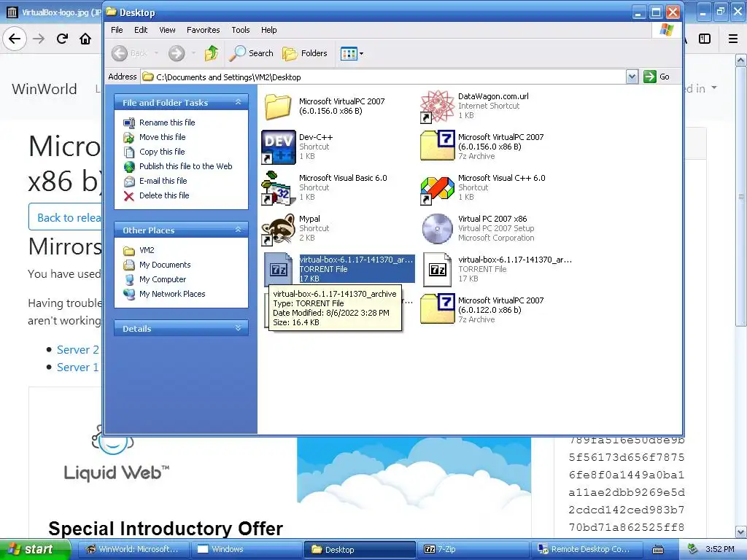The width and height of the screenshot is (747, 560).
Task: Open the Tools menu
Action: click(241, 30)
